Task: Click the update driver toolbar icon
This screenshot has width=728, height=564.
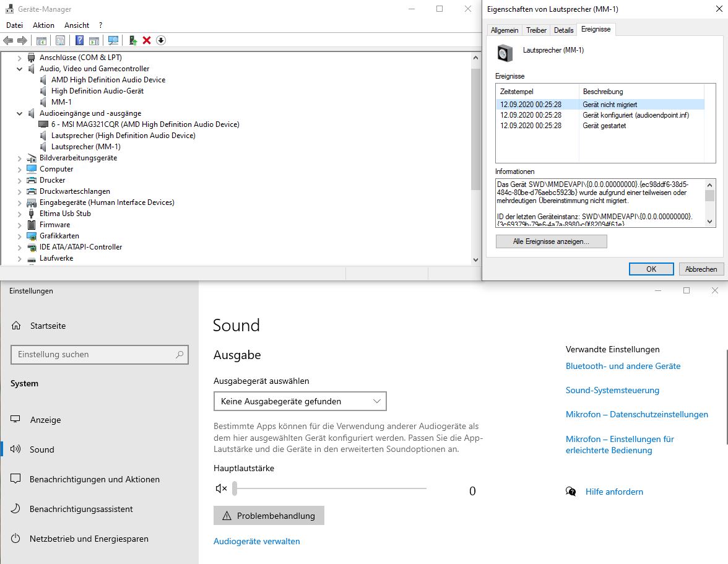Action: 132,40
